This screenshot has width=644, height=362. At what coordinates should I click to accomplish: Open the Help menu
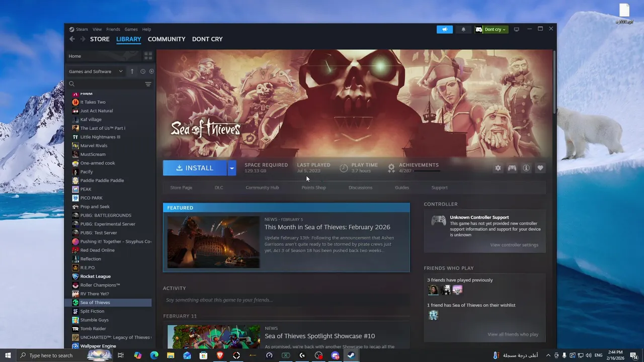pyautogui.click(x=146, y=29)
